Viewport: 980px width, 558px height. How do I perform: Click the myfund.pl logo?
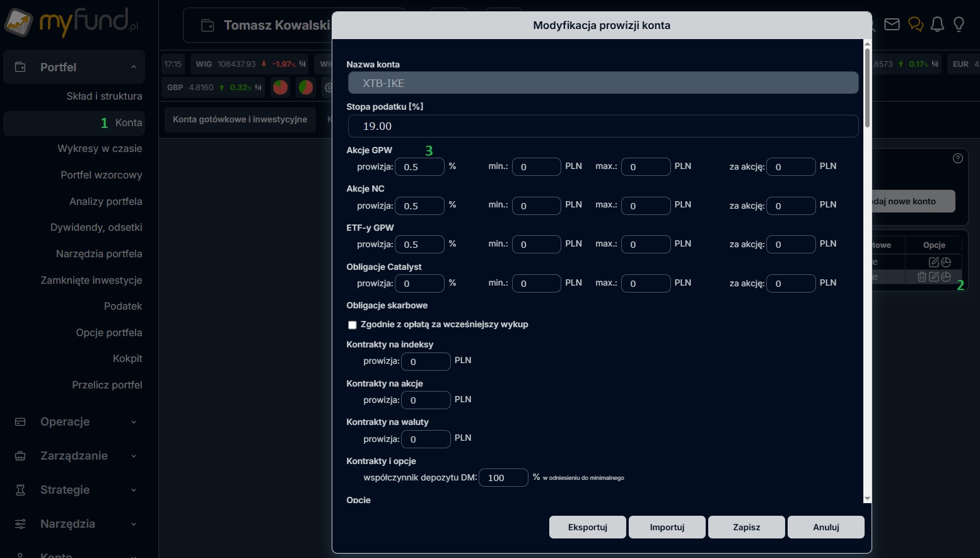(x=71, y=23)
